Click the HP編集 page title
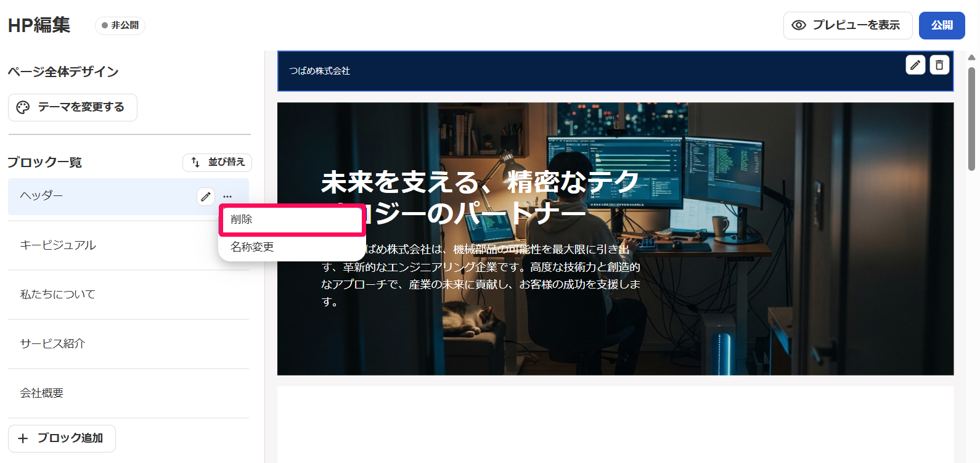The image size is (980, 463). click(39, 25)
